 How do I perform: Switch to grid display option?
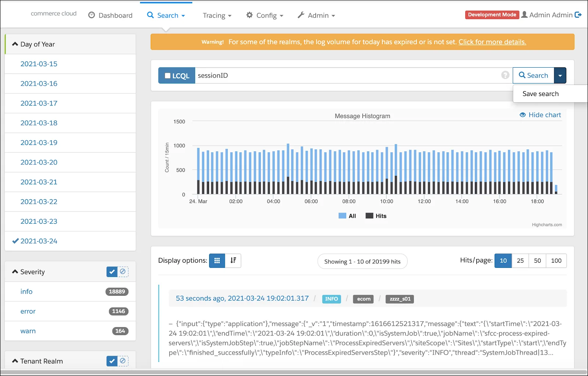pyautogui.click(x=217, y=260)
